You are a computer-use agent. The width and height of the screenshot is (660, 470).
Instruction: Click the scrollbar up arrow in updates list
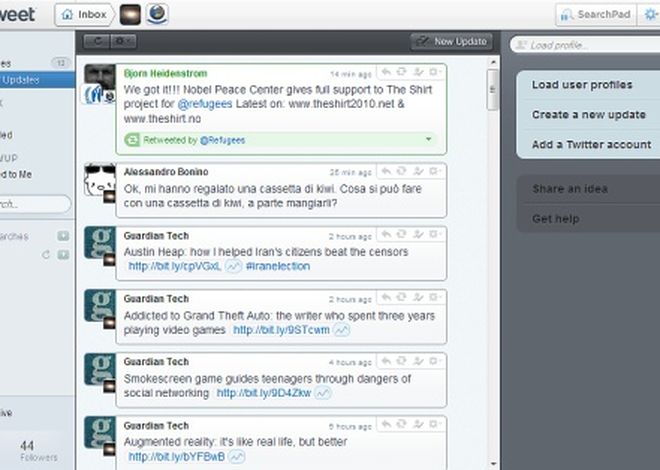click(x=493, y=62)
